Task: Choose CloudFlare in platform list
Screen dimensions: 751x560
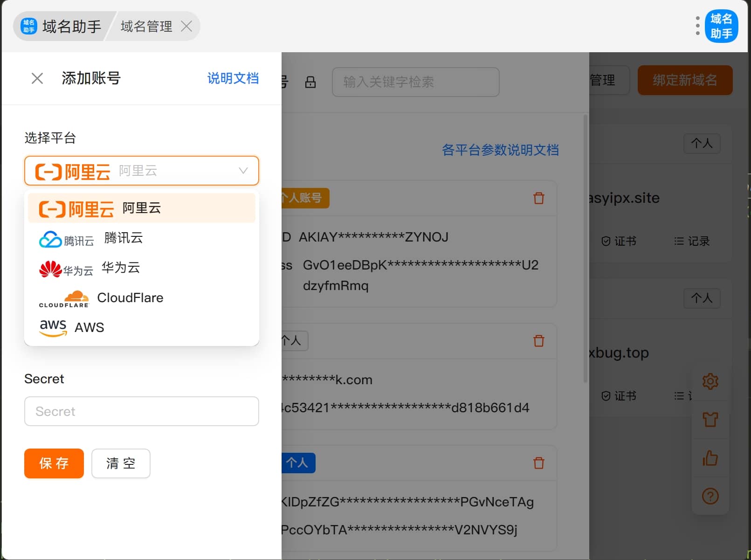Action: (141, 298)
